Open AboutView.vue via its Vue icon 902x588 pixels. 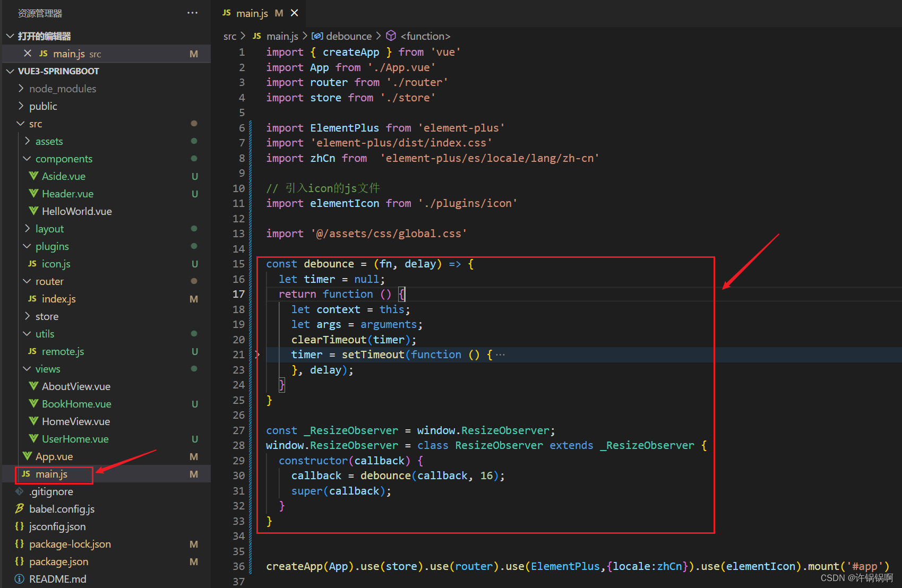[x=34, y=386]
